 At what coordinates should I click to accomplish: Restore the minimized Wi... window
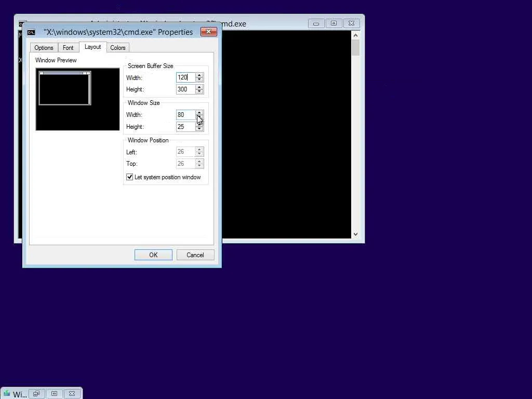tap(36, 394)
